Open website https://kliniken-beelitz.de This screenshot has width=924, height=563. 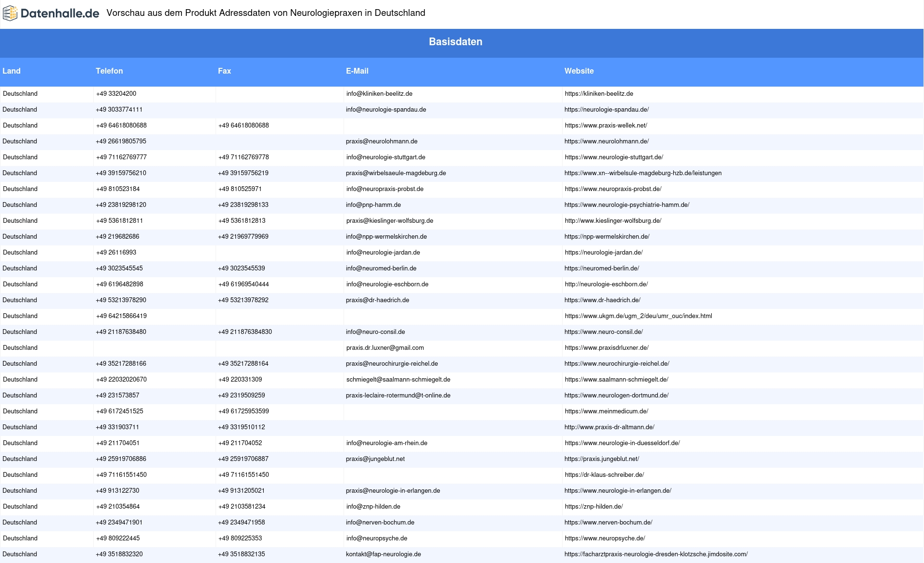click(599, 94)
